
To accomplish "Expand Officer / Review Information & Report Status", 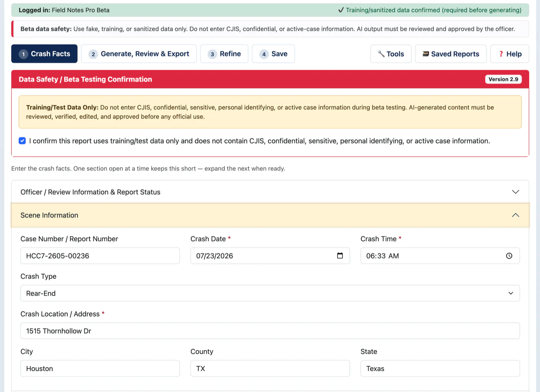I will pos(270,192).
